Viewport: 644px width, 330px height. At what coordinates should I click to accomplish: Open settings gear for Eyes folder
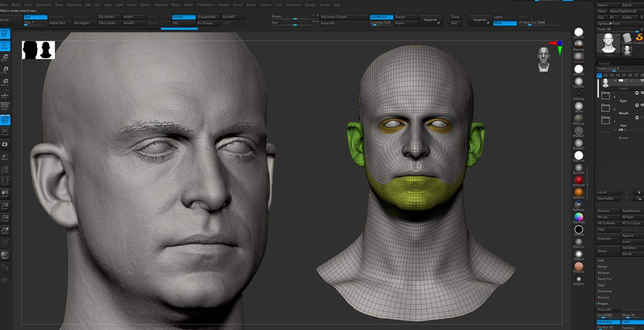click(x=637, y=93)
